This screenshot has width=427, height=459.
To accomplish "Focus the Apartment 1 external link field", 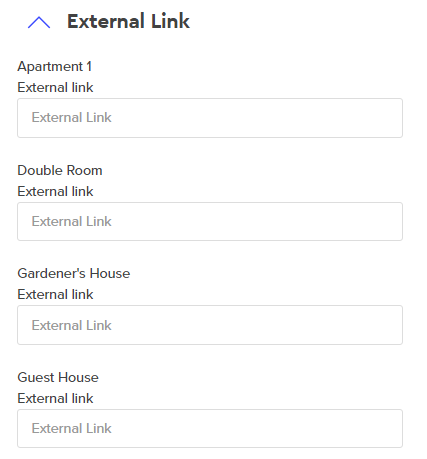I will [x=210, y=118].
